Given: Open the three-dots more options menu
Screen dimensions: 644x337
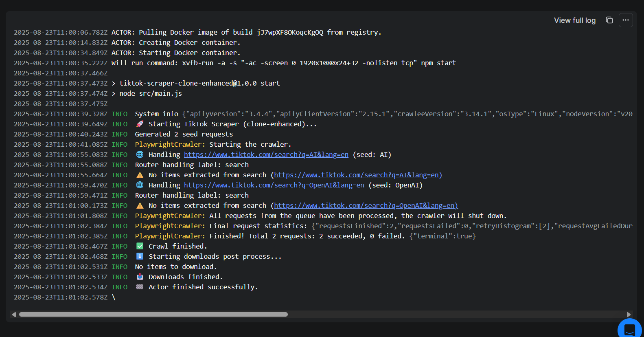Looking at the screenshot, I should click(x=626, y=20).
